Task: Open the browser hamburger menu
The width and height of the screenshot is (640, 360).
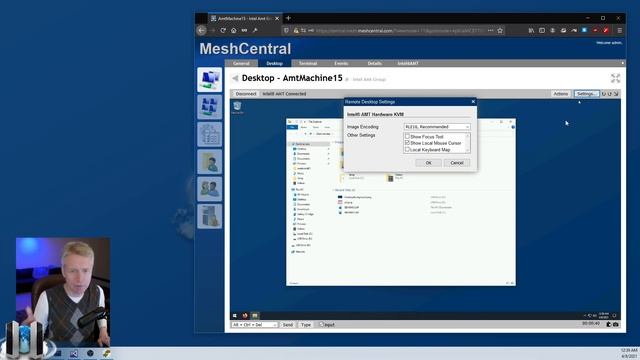Action: click(620, 30)
